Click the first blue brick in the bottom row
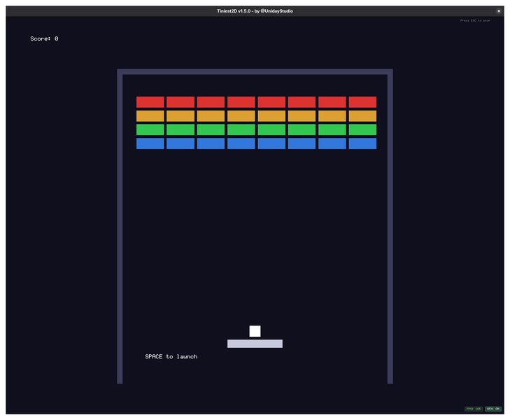This screenshot has width=510, height=420. point(150,143)
